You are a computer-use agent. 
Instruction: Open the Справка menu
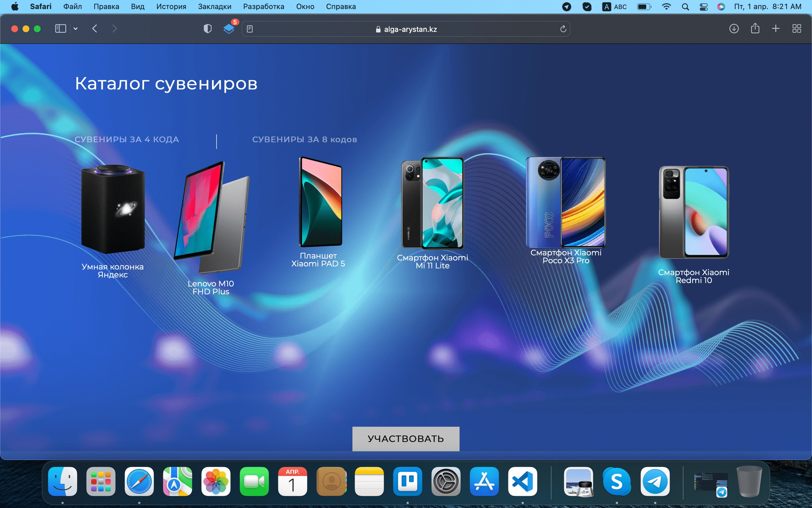(x=341, y=7)
